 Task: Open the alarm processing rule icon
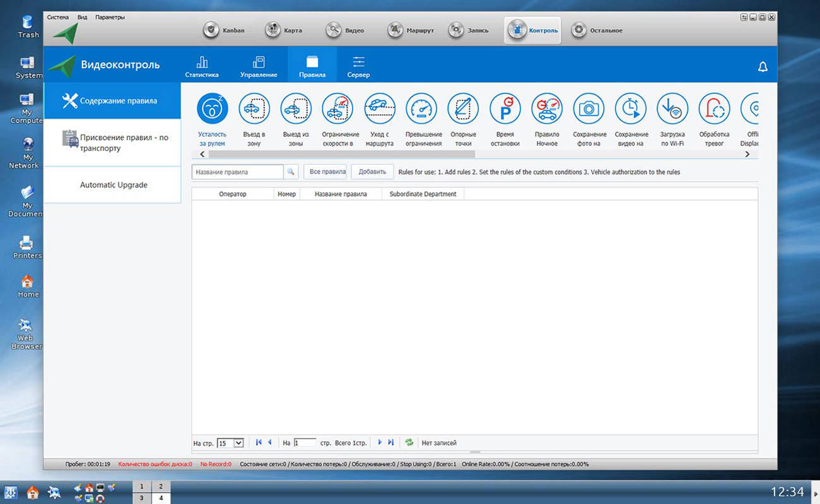tap(714, 109)
